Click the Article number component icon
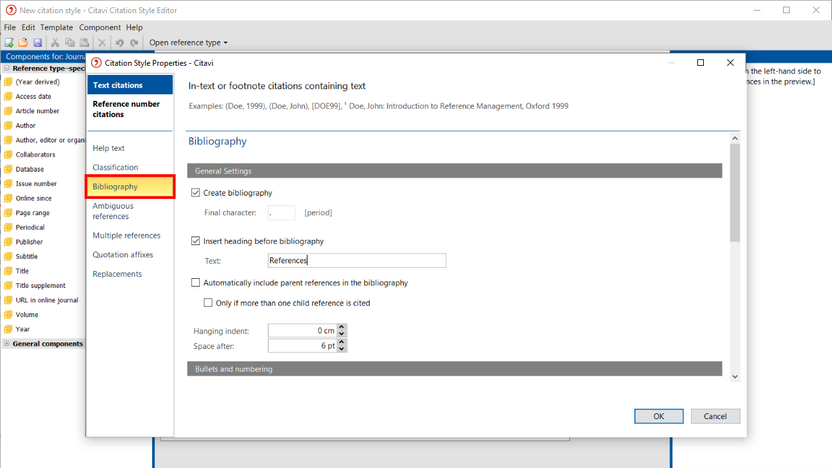 tap(8, 111)
